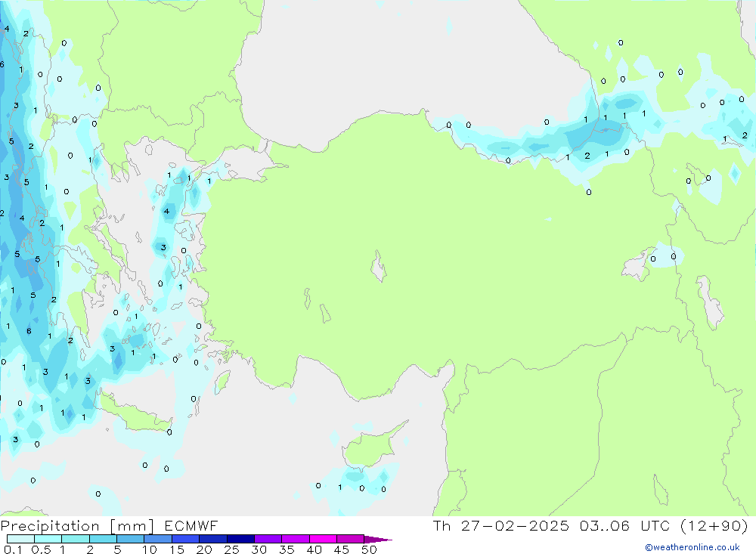Open the weatheronline.co.uk copyright link
The image size is (756, 554).
click(x=692, y=547)
